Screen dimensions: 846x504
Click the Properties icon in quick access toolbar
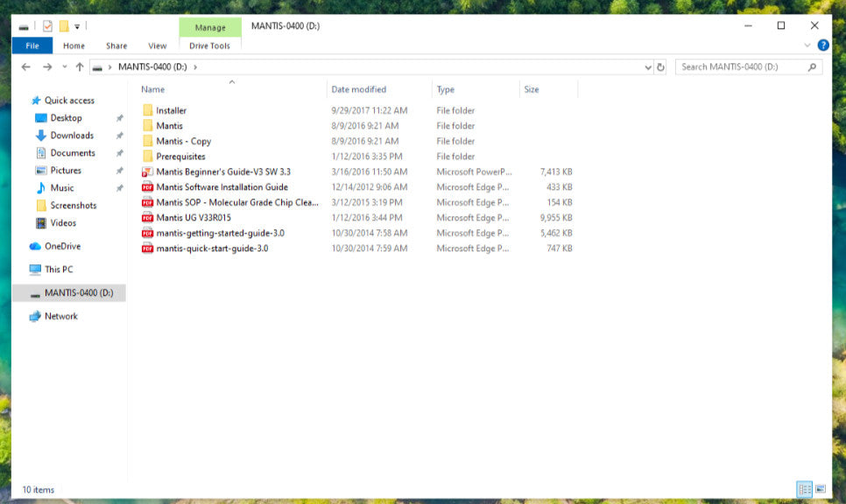tap(47, 26)
